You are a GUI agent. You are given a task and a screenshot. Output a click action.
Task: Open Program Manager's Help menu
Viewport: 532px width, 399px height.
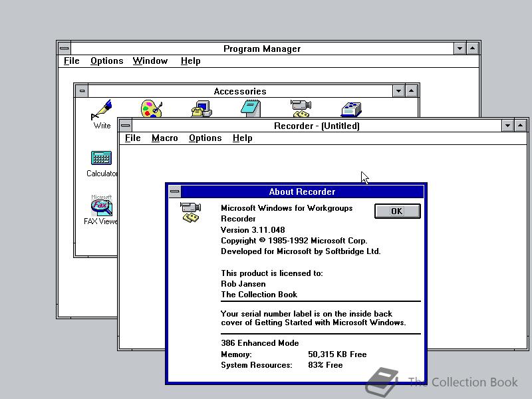pyautogui.click(x=190, y=61)
